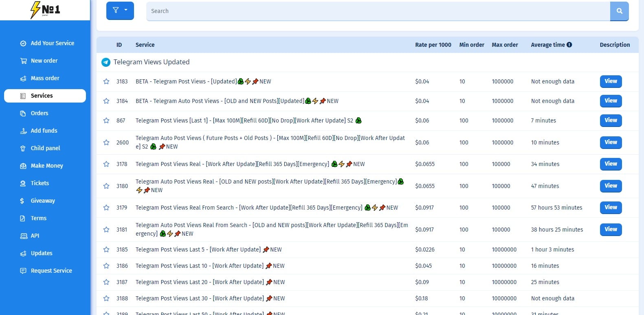This screenshot has width=644, height=315.
Task: Toggle favorite star for service 867
Action: coord(106,120)
